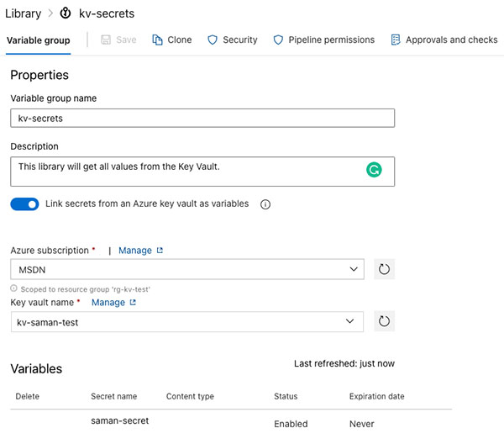Open Manage link for Key vault name

coord(113,302)
